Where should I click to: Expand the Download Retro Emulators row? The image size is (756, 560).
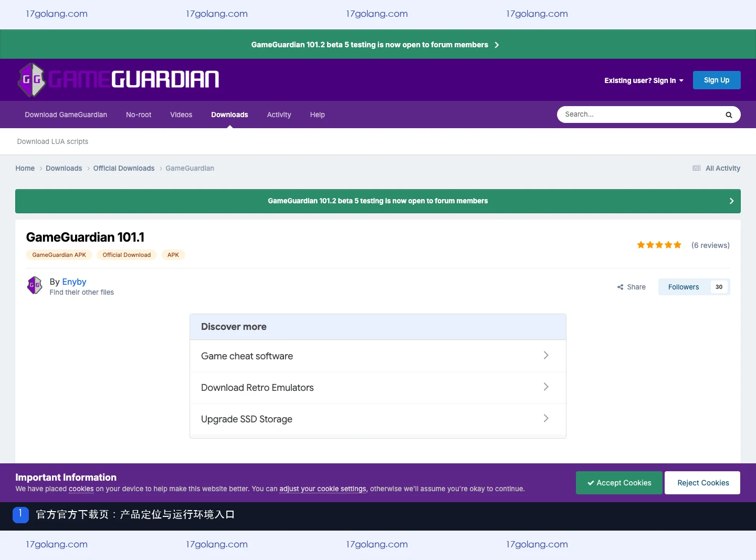tap(378, 388)
